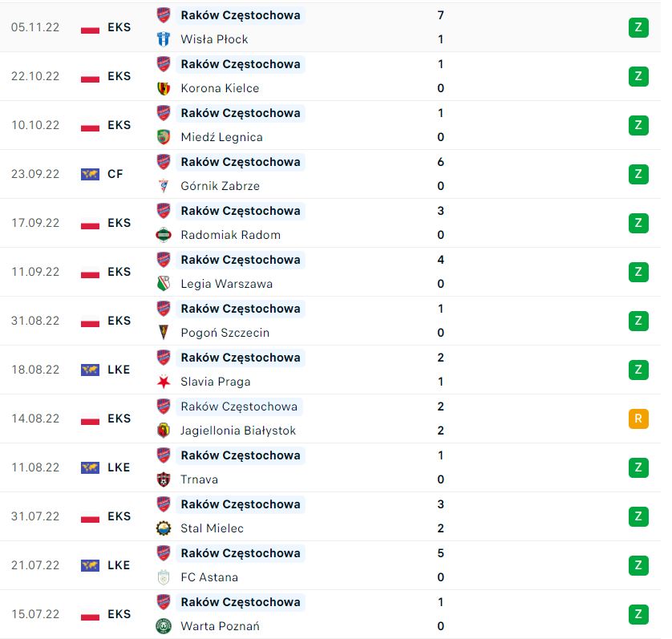Click the LKE competition label on 18.08.22
Screen dimensions: 672x639
pyautogui.click(x=119, y=370)
